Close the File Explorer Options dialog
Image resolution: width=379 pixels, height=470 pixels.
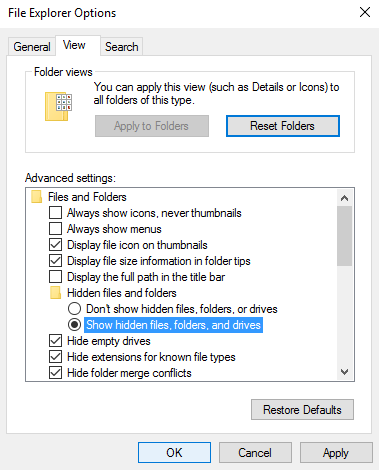click(x=365, y=12)
